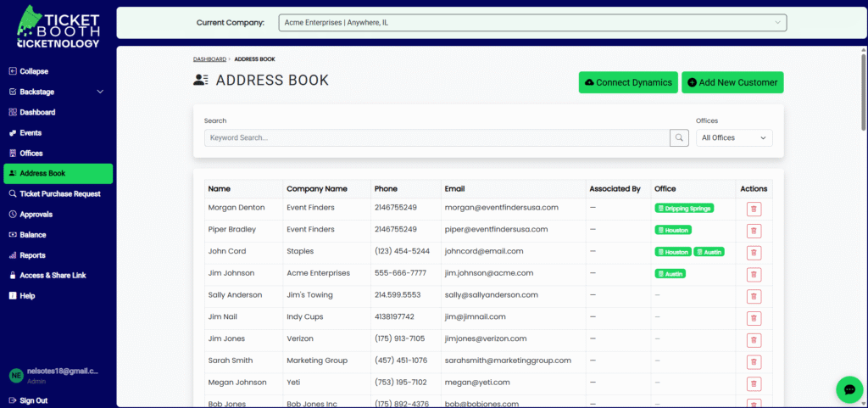Click the name Megan Johnson
Image resolution: width=868 pixels, height=408 pixels.
point(237,382)
